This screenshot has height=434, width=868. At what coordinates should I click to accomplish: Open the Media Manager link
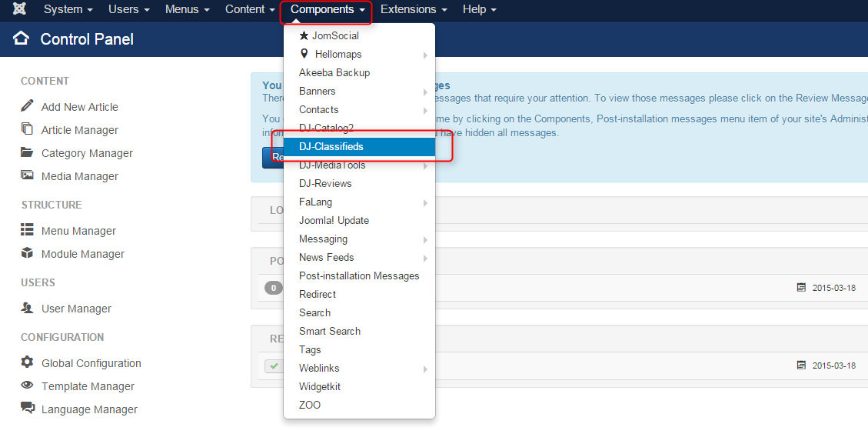pos(80,176)
